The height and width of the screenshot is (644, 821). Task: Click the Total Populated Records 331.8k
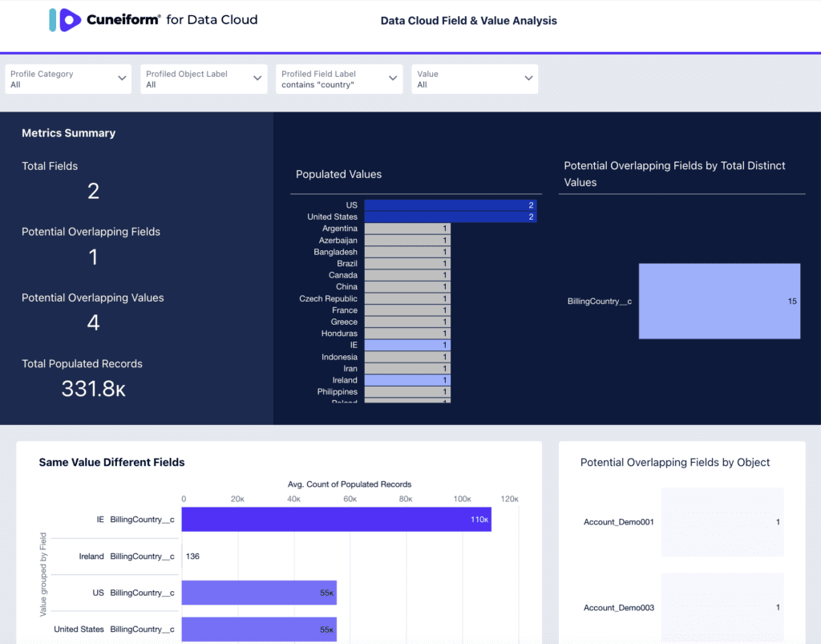[93, 388]
